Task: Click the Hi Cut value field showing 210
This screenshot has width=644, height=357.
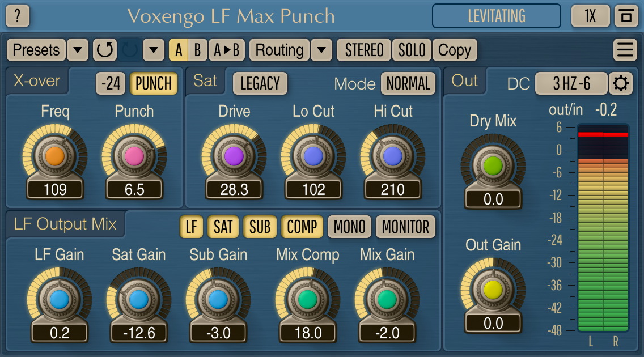Action: pos(393,190)
